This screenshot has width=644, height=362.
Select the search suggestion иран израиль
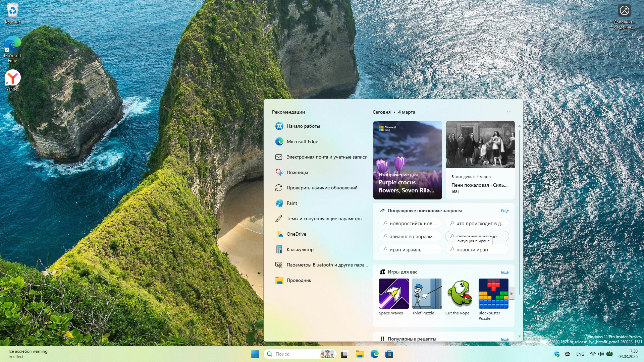coord(410,249)
